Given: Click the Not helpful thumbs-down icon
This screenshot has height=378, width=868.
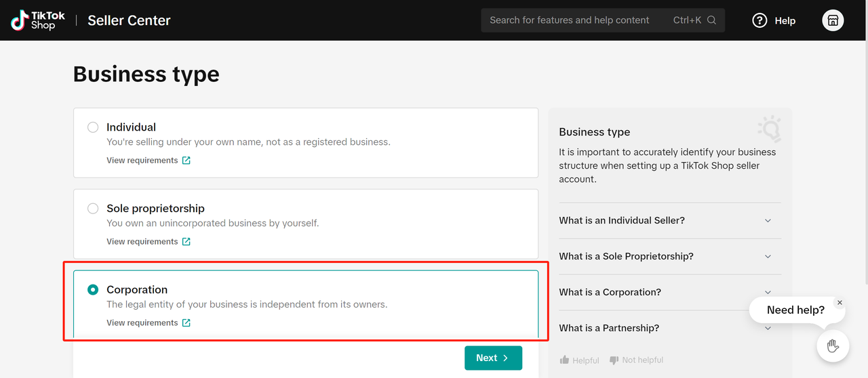Looking at the screenshot, I should [x=614, y=360].
